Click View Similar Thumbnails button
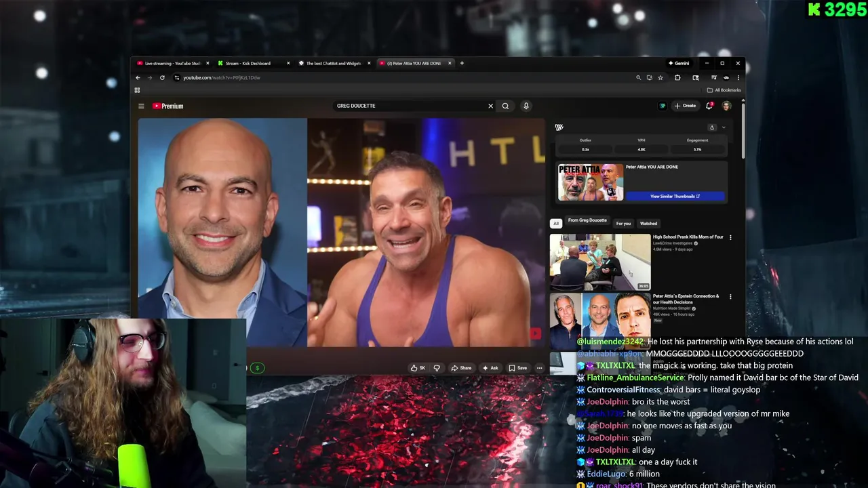This screenshot has height=488, width=868. pos(675,196)
